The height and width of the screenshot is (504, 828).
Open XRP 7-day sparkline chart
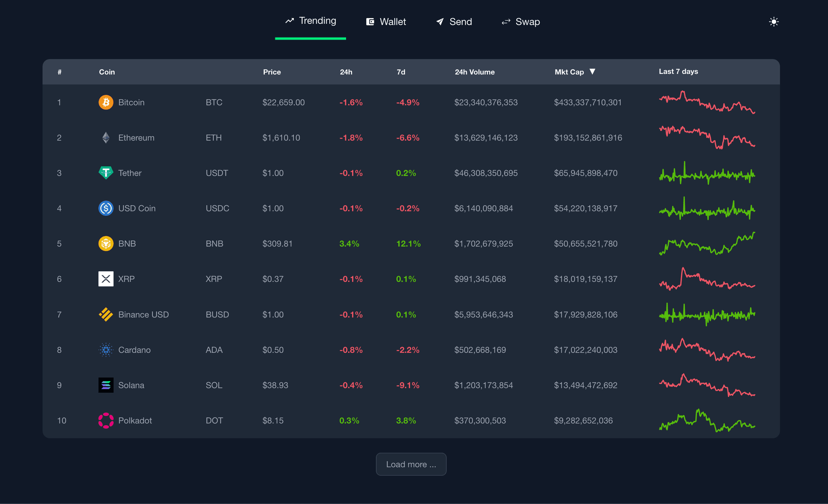click(707, 279)
